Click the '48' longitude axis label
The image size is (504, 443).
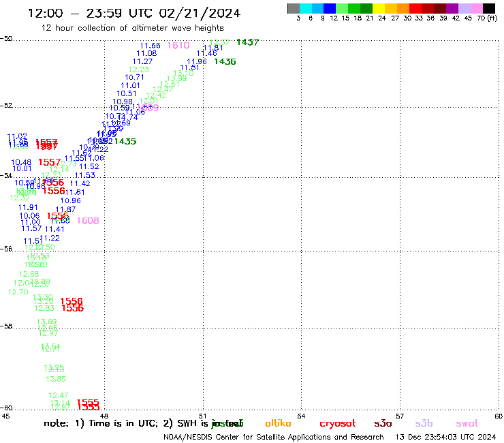pos(104,416)
